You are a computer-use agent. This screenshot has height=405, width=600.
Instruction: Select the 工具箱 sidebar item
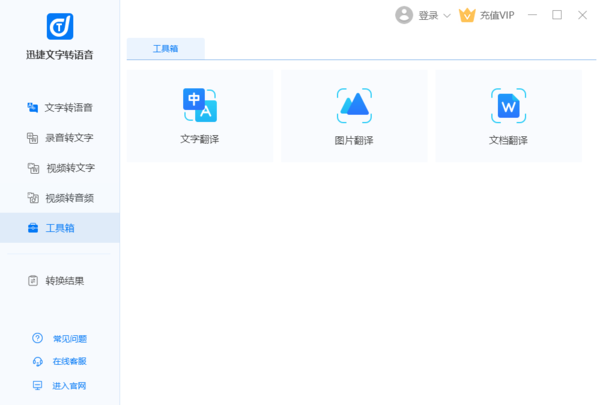[60, 228]
